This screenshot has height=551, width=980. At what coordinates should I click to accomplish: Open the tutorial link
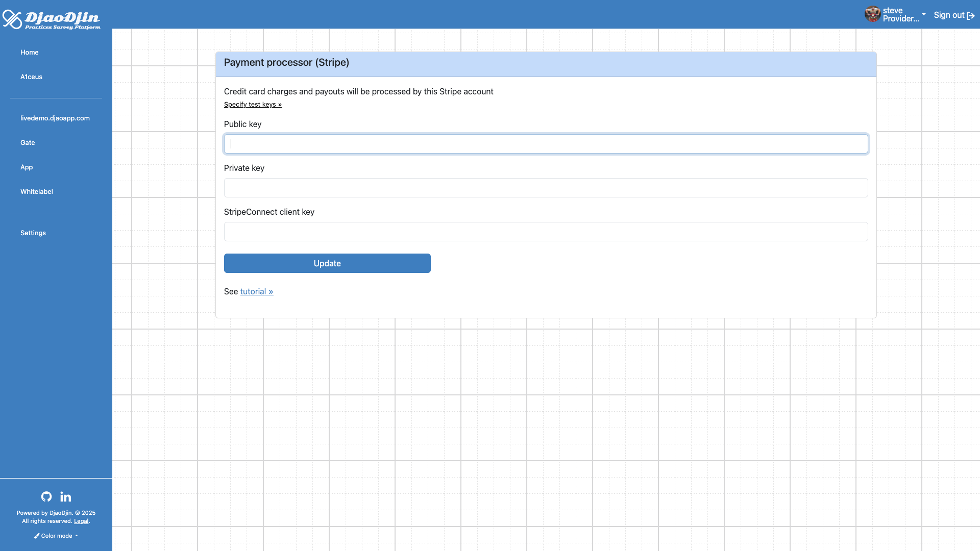click(x=257, y=291)
